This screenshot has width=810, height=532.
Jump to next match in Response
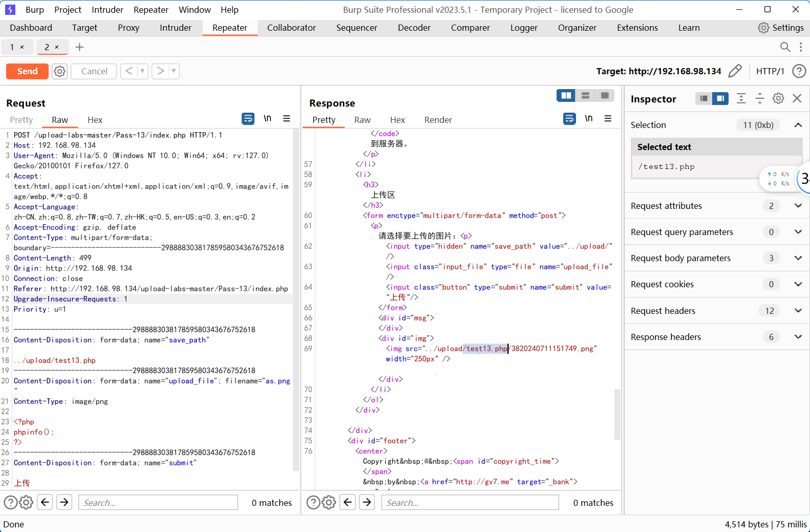coord(367,502)
